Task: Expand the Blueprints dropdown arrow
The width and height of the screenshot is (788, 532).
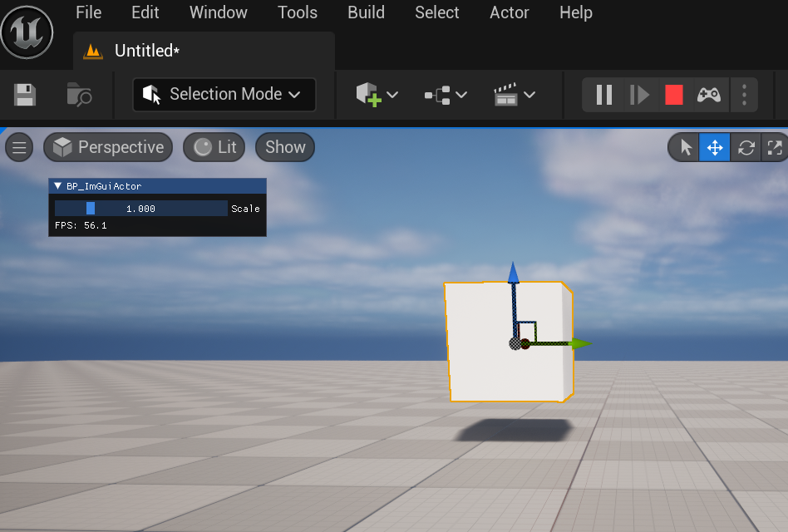Action: pos(461,95)
